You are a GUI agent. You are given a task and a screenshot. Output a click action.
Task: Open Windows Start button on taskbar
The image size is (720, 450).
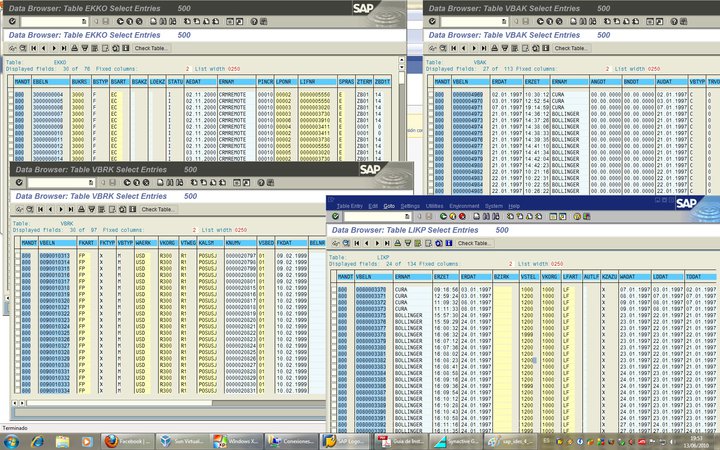[x=11, y=442]
